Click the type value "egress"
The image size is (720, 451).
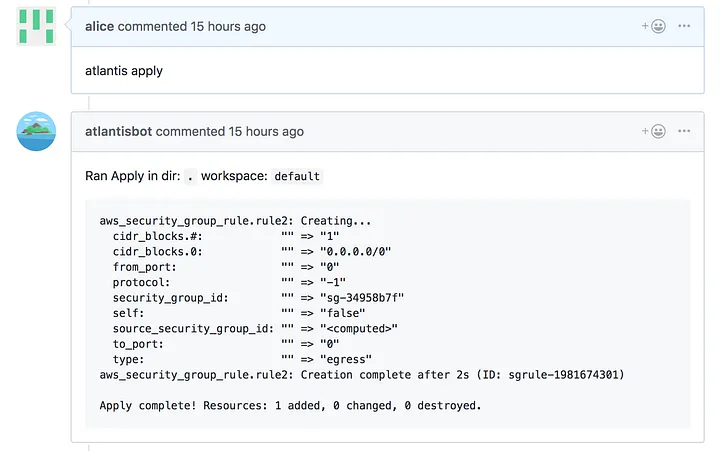click(346, 360)
